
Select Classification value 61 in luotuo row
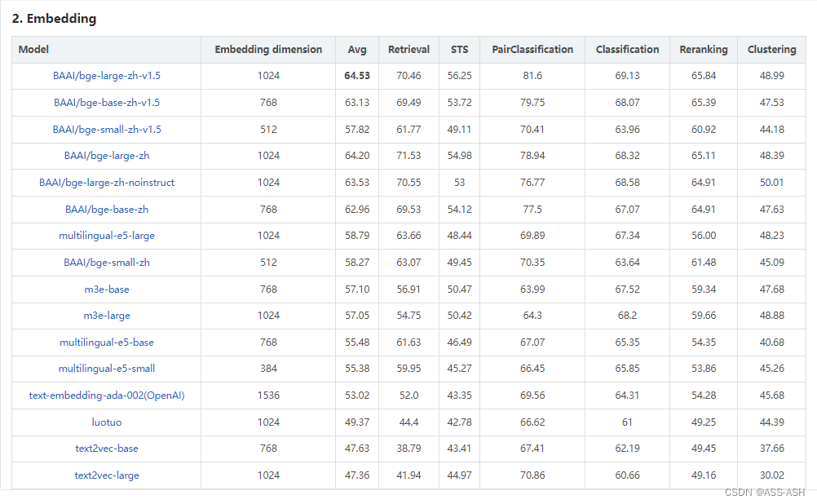click(x=627, y=422)
